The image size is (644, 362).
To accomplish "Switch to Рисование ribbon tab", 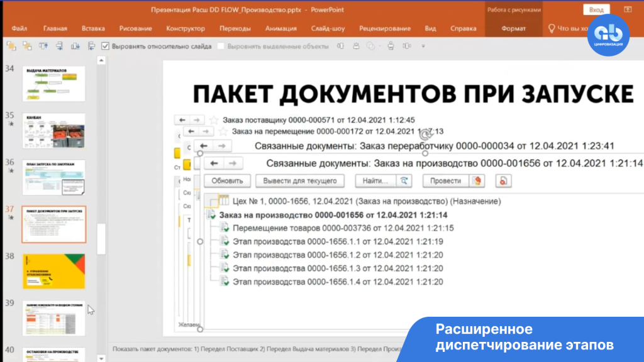I will tap(136, 28).
